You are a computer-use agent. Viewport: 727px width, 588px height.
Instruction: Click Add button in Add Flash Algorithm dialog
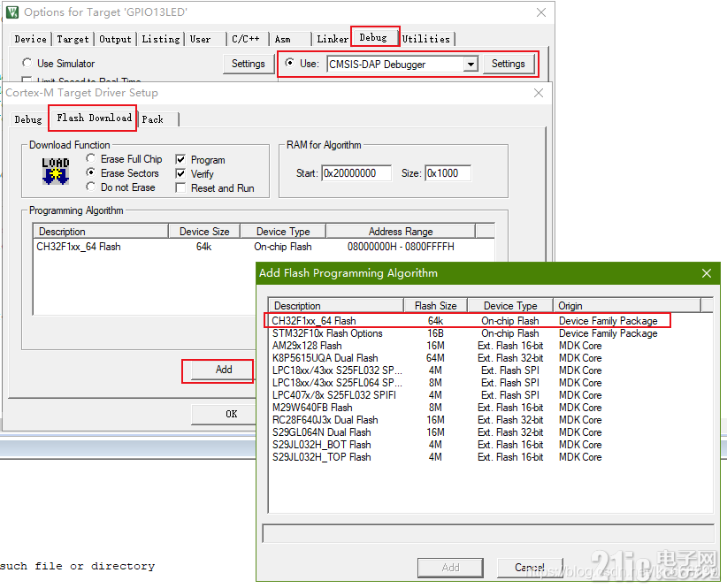[x=450, y=567]
